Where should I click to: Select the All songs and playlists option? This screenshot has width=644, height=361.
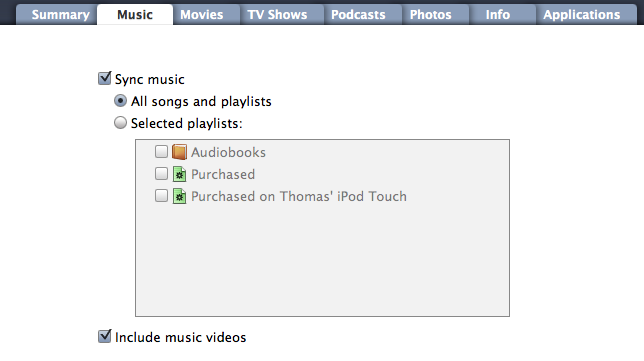pos(120,101)
